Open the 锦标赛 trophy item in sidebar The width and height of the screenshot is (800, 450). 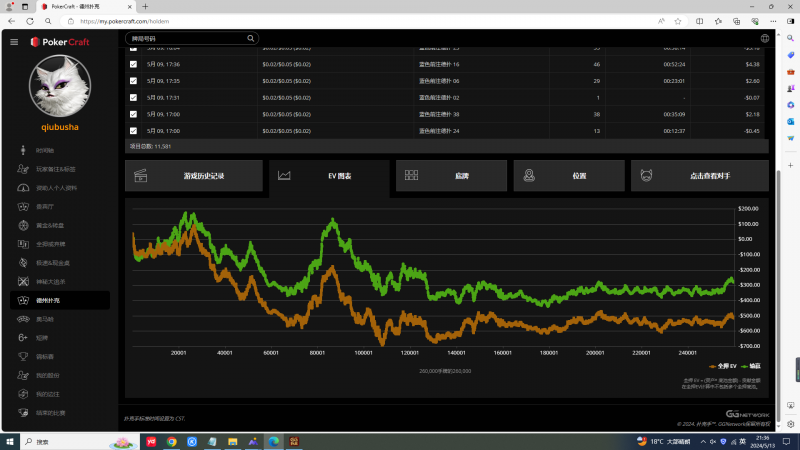pyautogui.click(x=45, y=355)
